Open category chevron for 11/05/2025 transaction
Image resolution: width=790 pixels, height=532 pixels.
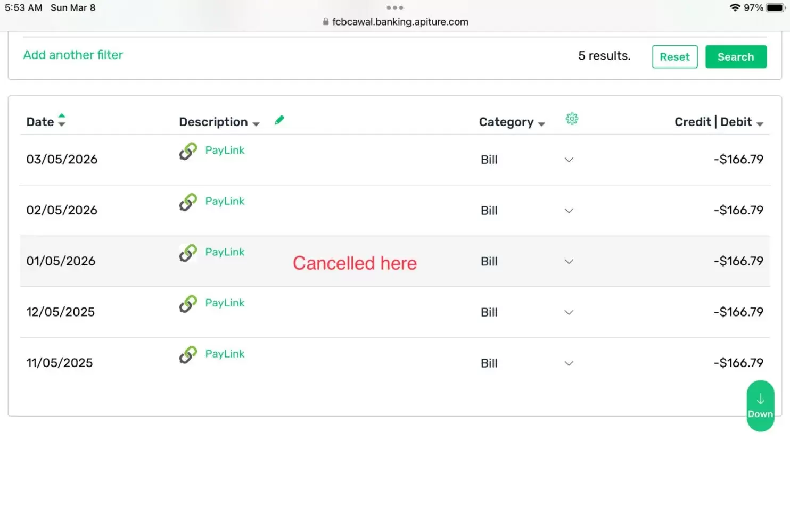(x=569, y=363)
